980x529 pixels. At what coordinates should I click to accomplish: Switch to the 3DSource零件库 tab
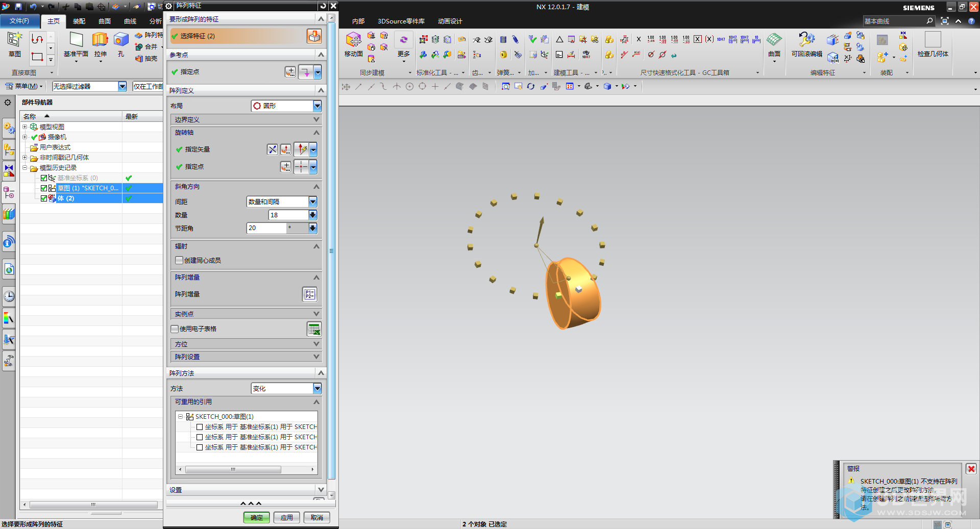point(401,21)
